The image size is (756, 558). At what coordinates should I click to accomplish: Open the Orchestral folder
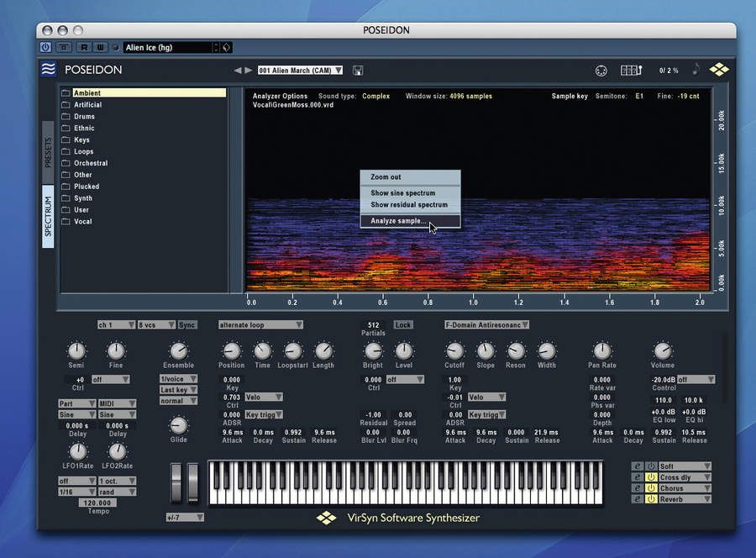(91, 163)
